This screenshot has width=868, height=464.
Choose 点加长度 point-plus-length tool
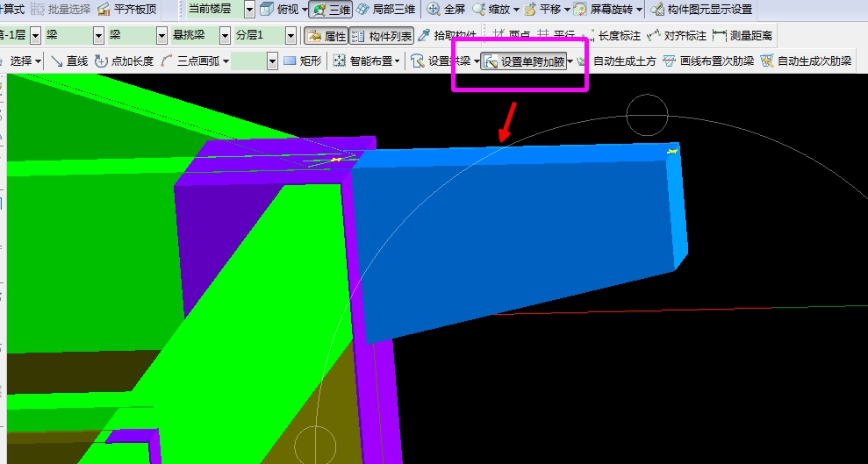(x=124, y=61)
